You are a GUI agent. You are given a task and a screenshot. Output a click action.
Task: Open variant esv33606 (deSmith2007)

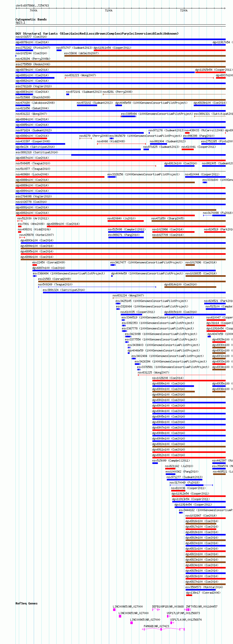coord(81,53)
